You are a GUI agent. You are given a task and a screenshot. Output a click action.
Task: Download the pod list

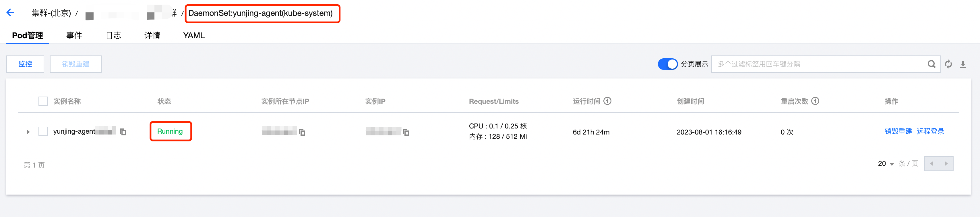[x=963, y=64]
